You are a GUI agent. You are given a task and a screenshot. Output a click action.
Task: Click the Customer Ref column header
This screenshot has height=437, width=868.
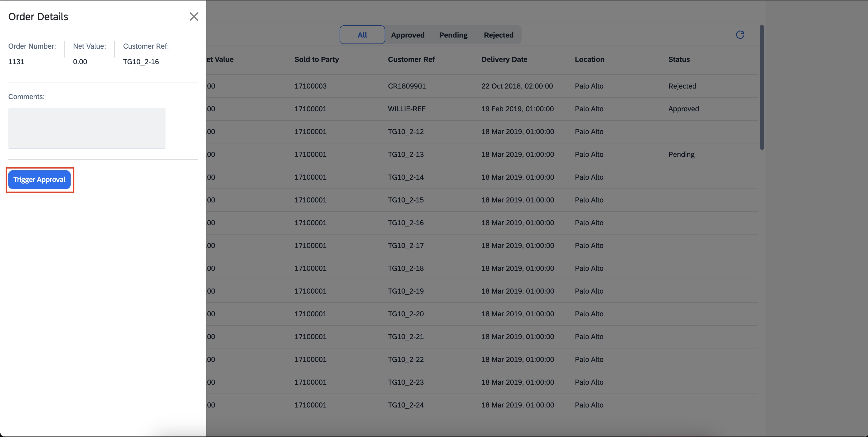tap(411, 59)
